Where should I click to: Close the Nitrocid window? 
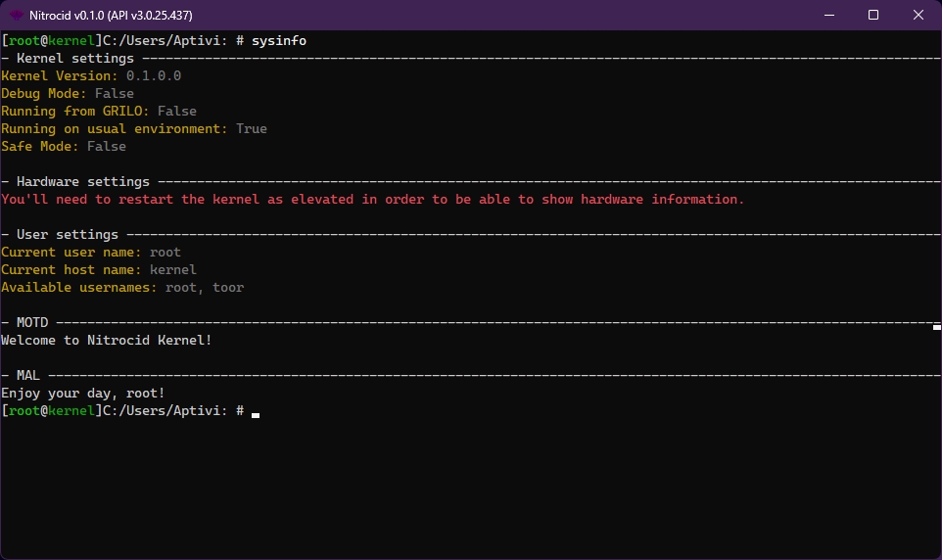tap(918, 15)
